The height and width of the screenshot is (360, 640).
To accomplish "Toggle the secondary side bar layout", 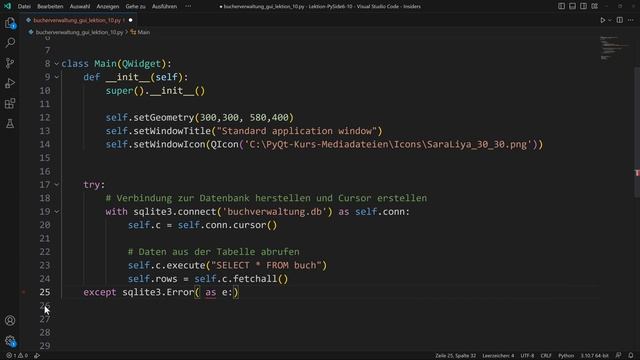I will [583, 6].
